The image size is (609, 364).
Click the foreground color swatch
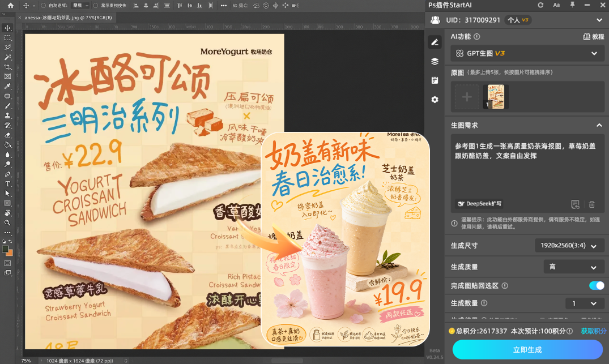pyautogui.click(x=5, y=249)
